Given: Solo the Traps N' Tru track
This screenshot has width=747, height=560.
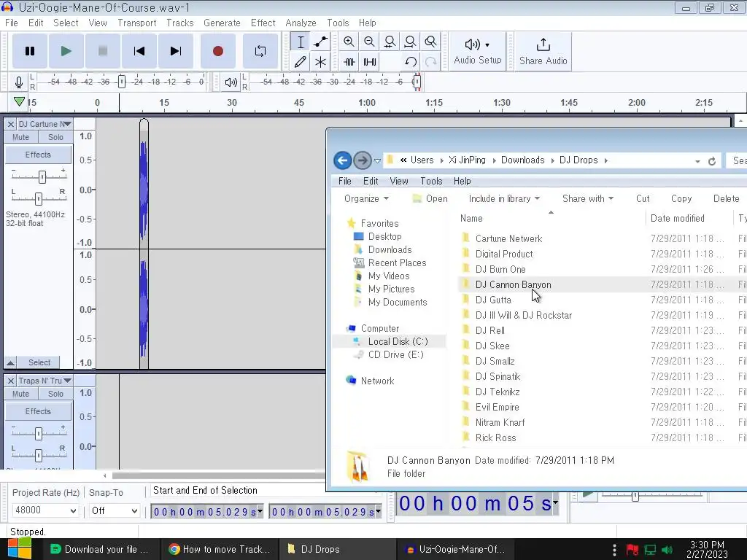Looking at the screenshot, I should 55,394.
